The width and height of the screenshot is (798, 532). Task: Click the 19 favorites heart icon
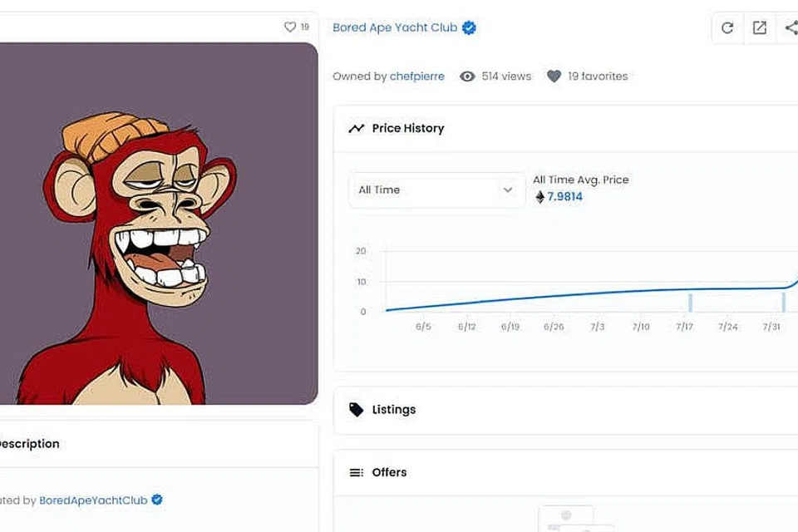[554, 76]
